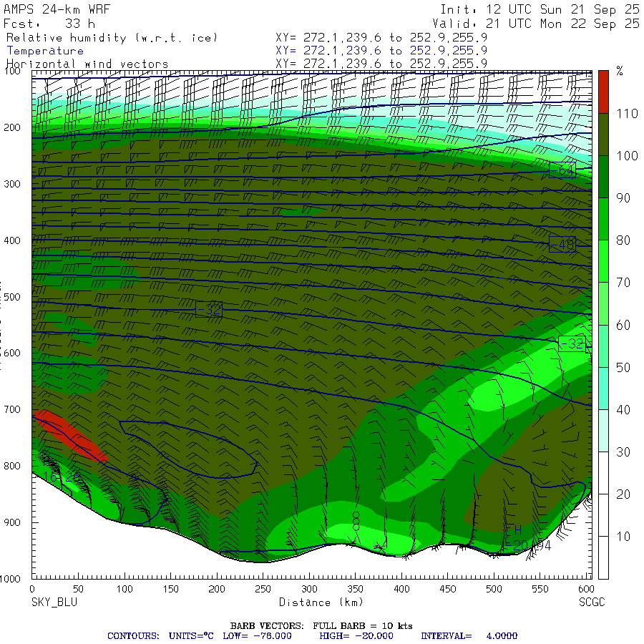Click the '110' colorbar tick label
The image size is (644, 644).
click(627, 113)
